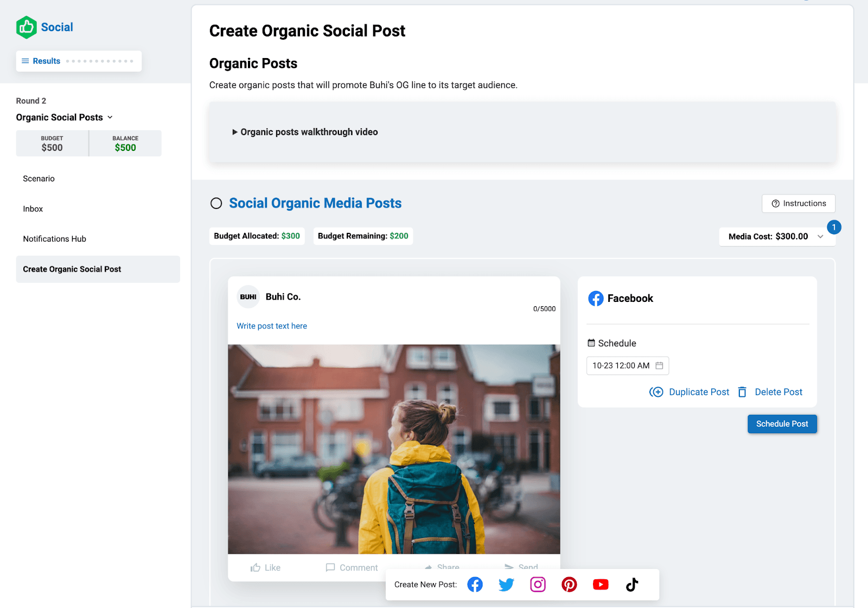Create a new TikTok post

click(x=632, y=585)
